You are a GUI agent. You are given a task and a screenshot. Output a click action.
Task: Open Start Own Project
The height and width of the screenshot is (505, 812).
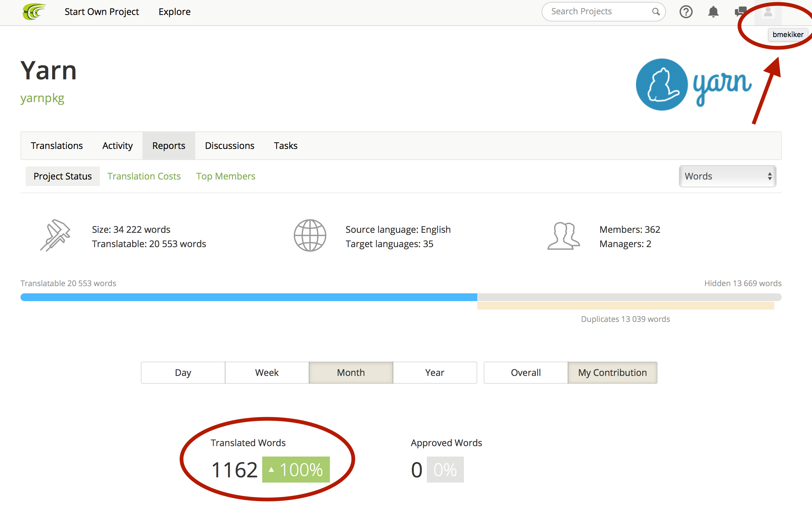(x=101, y=12)
